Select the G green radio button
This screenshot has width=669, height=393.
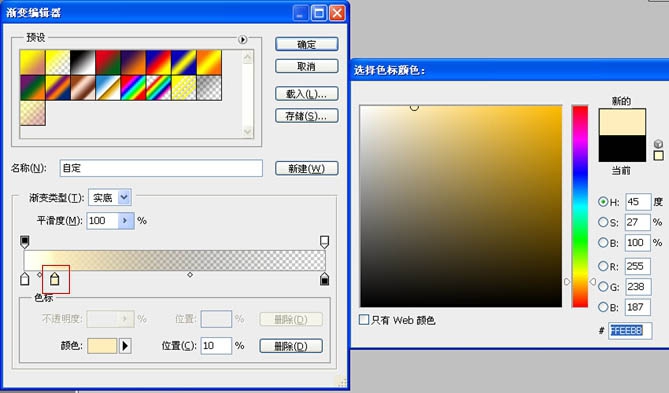[603, 286]
